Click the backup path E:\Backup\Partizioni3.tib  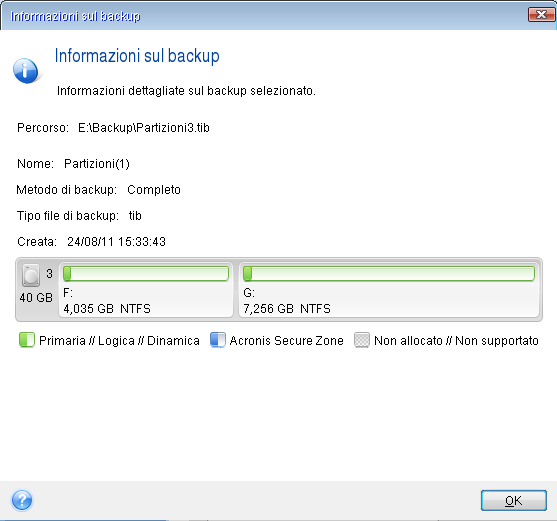pos(144,127)
